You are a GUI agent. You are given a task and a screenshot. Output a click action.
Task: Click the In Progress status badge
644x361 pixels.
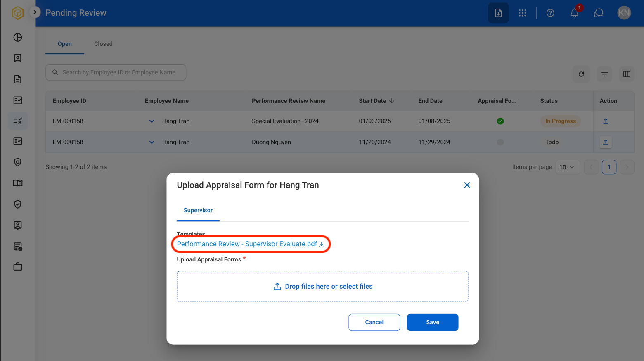click(561, 121)
